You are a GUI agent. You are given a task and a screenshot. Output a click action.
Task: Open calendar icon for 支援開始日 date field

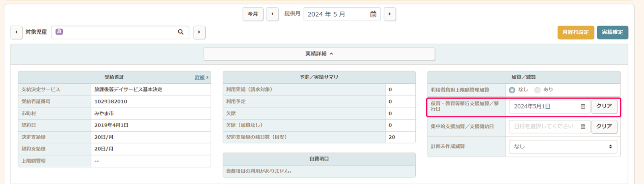pos(583,126)
